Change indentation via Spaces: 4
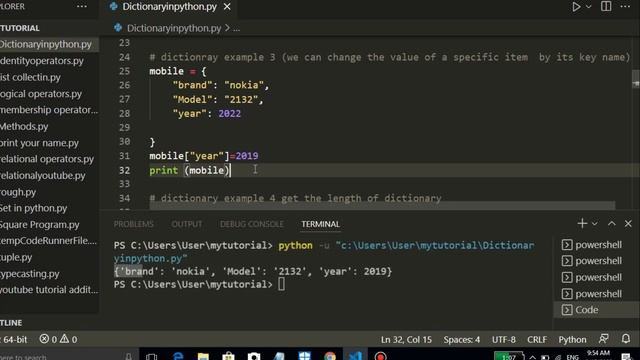 [x=462, y=340]
